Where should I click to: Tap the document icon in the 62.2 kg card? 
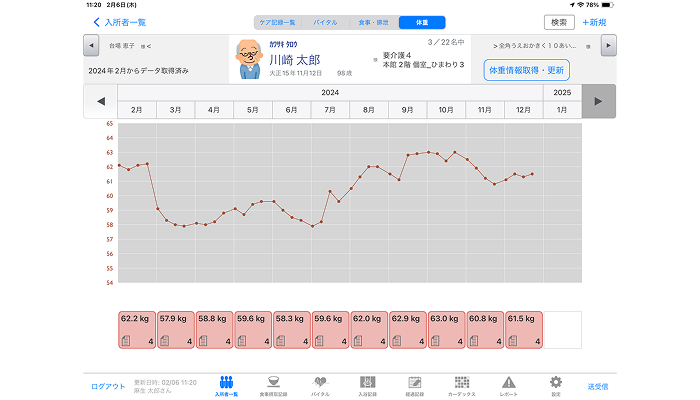(x=126, y=341)
